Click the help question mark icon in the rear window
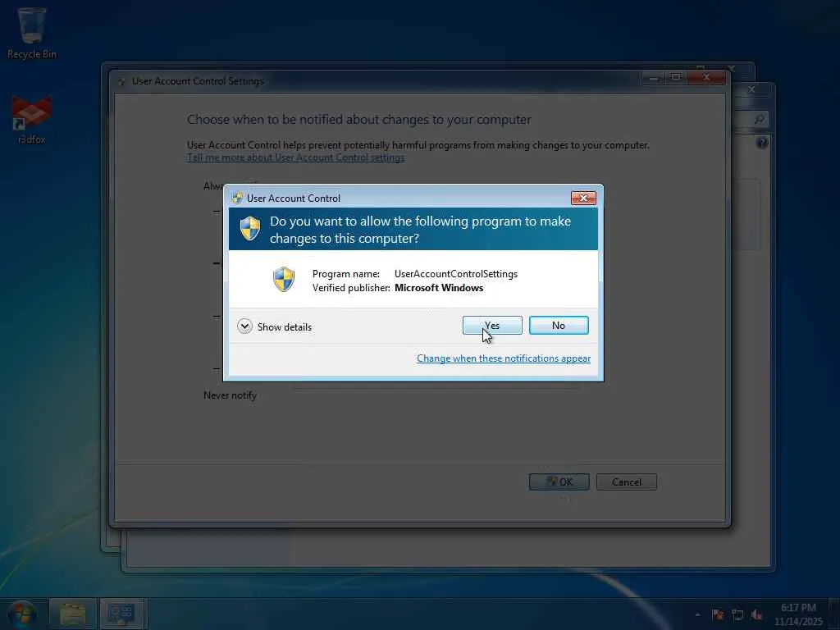The width and height of the screenshot is (840, 630). click(762, 143)
